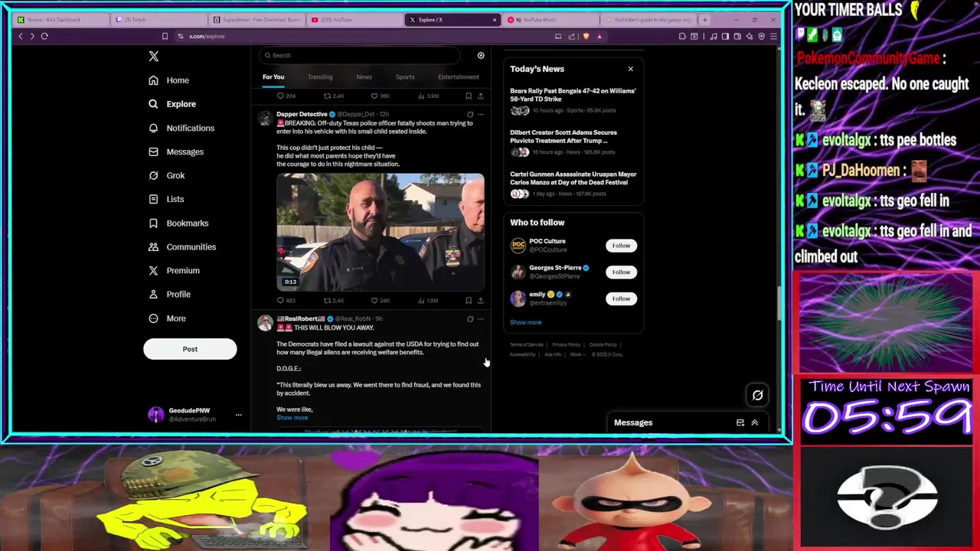Play the Dapper Detective video
Image resolution: width=980 pixels, height=551 pixels.
coord(381,232)
